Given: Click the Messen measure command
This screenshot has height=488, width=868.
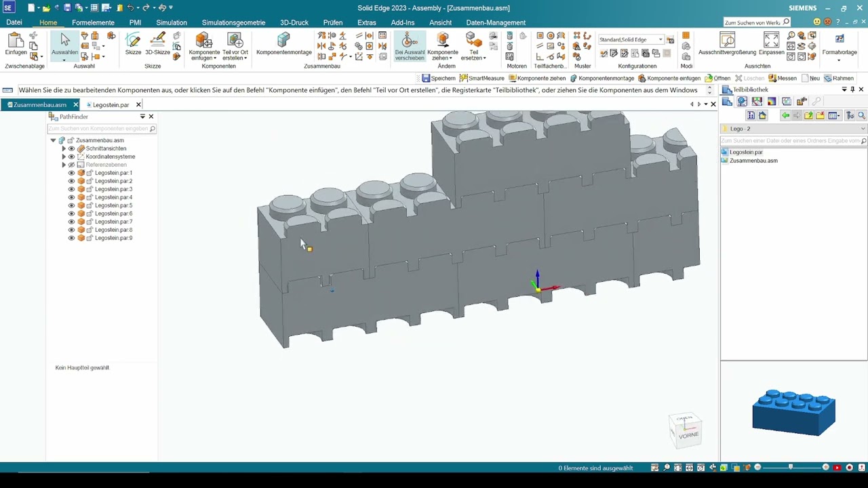Looking at the screenshot, I should pos(782,78).
